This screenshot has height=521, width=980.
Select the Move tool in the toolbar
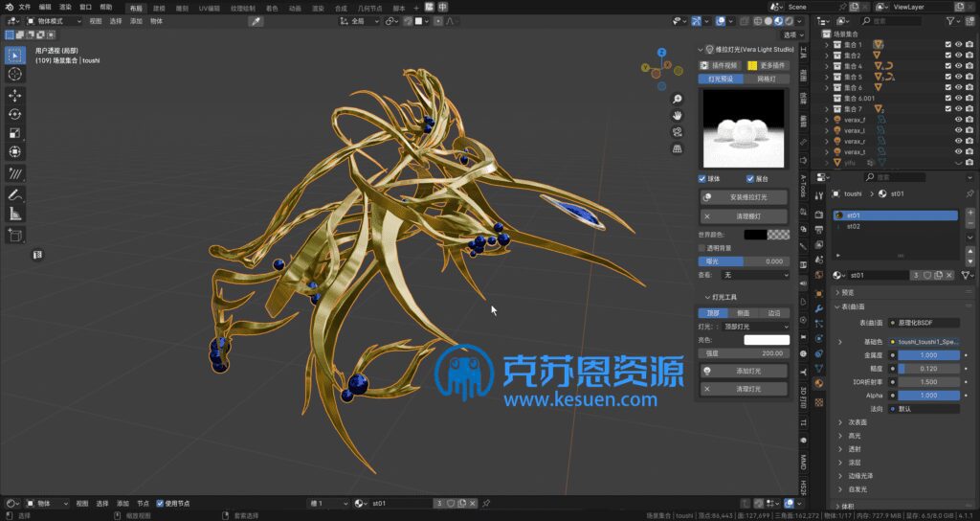15,95
